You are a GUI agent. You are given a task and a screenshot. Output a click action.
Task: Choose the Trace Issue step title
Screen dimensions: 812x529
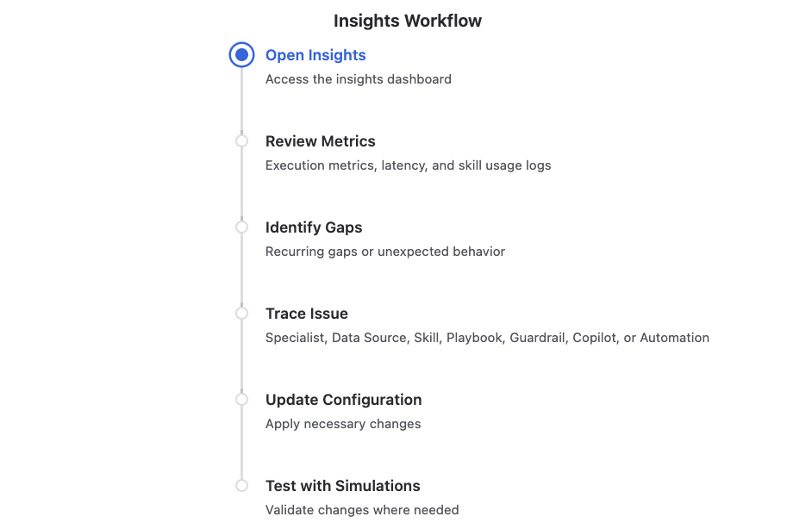pyautogui.click(x=307, y=314)
